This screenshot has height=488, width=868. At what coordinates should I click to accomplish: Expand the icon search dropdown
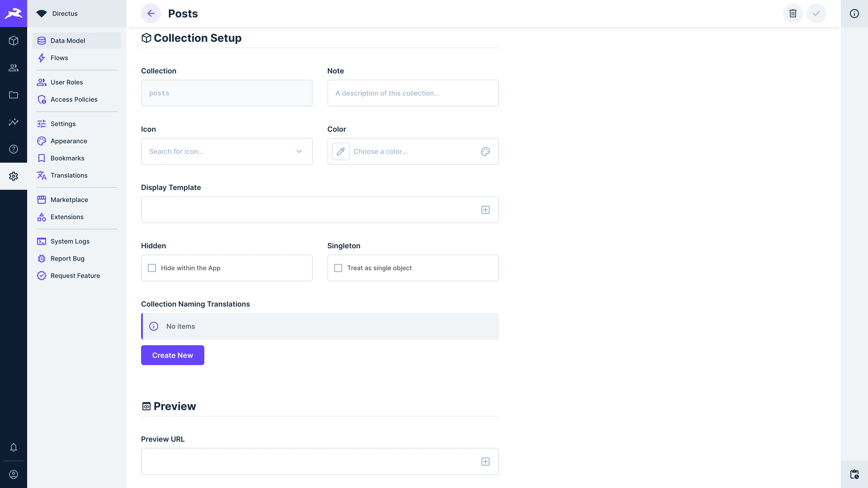[x=299, y=152]
